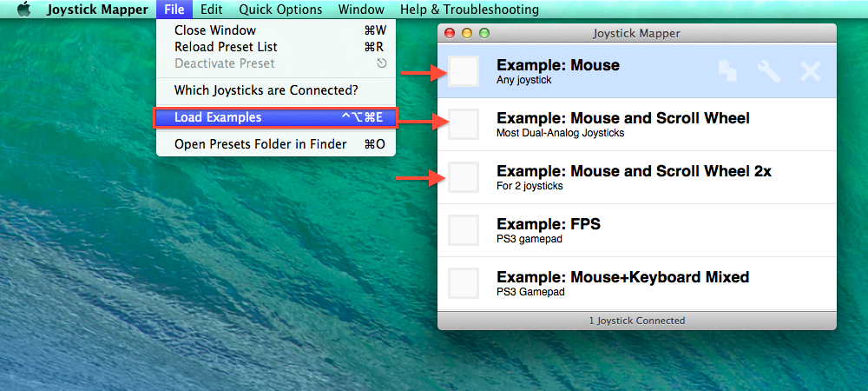Collapse the open File menu
The width and height of the screenshot is (868, 391).
click(x=174, y=10)
